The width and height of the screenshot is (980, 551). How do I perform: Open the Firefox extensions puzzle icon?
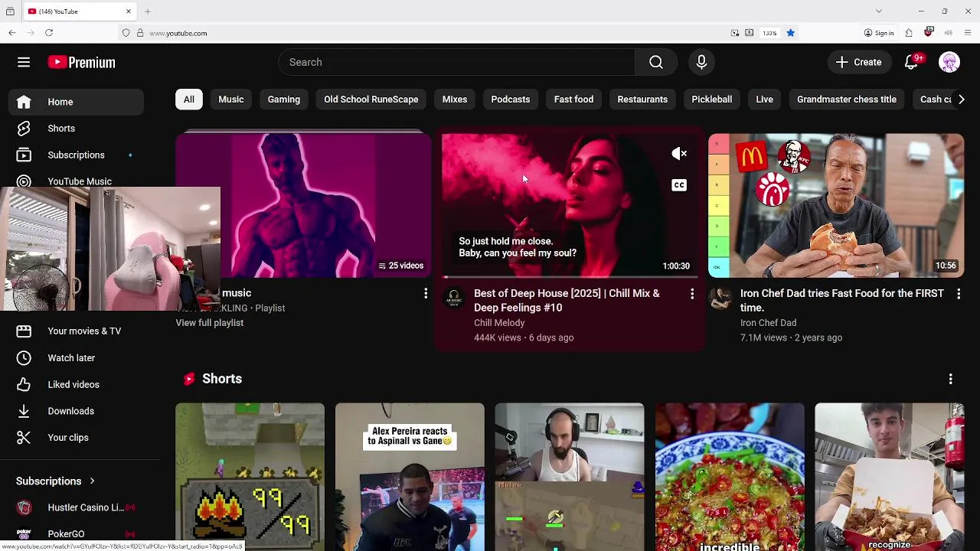click(909, 33)
